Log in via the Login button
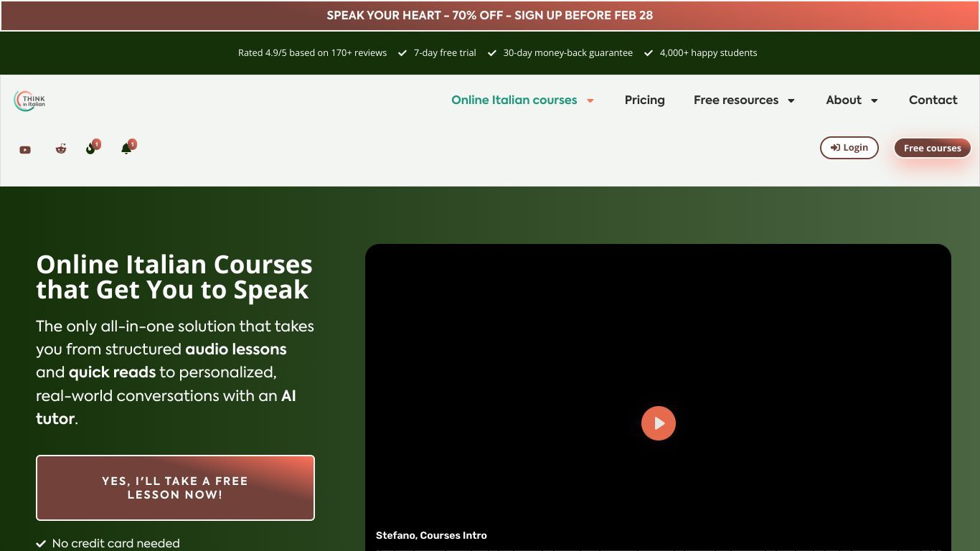980x551 pixels. (849, 148)
